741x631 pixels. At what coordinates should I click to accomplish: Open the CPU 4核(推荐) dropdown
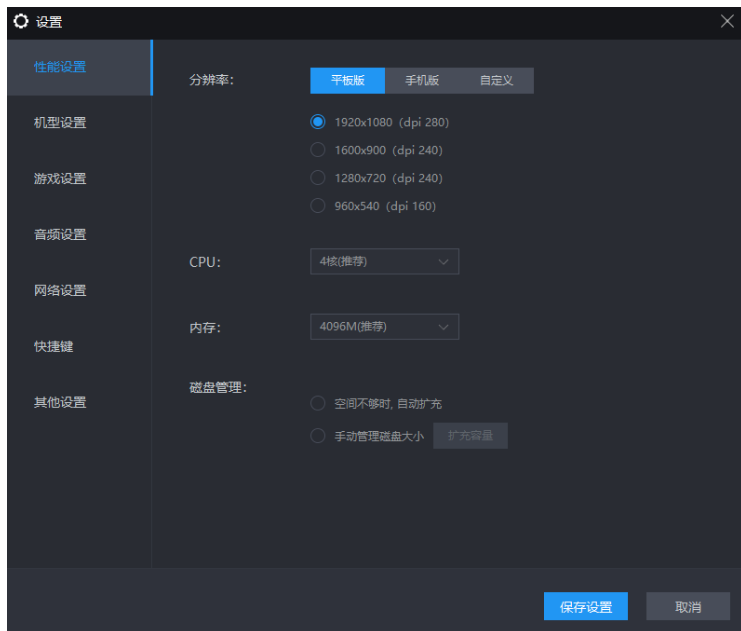pyautogui.click(x=384, y=262)
